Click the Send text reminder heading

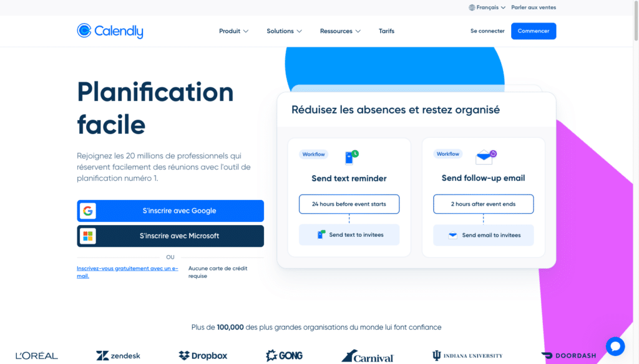point(349,178)
